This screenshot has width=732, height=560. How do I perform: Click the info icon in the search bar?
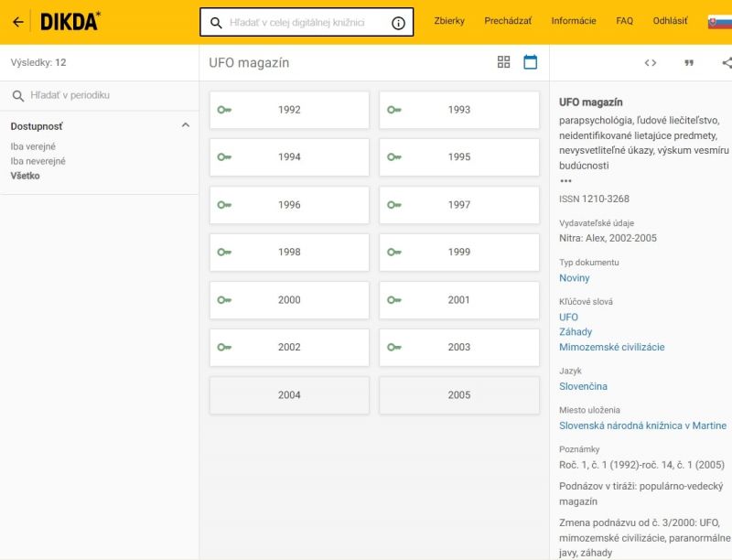pos(398,23)
